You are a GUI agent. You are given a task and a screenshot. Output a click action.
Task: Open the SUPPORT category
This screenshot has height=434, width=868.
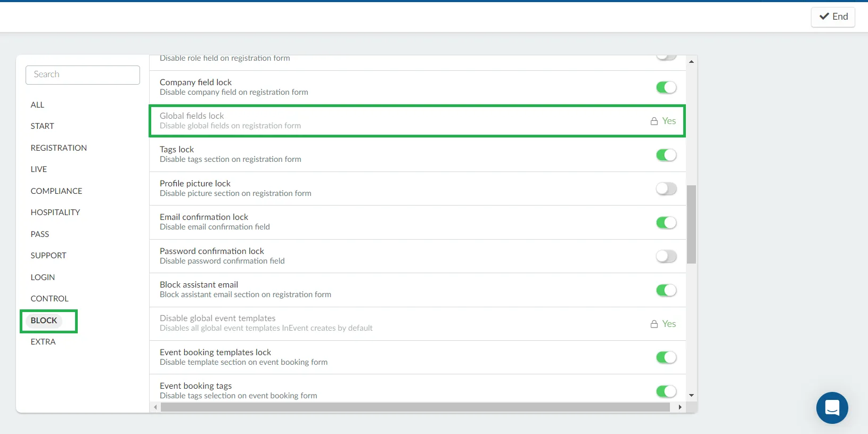click(48, 256)
